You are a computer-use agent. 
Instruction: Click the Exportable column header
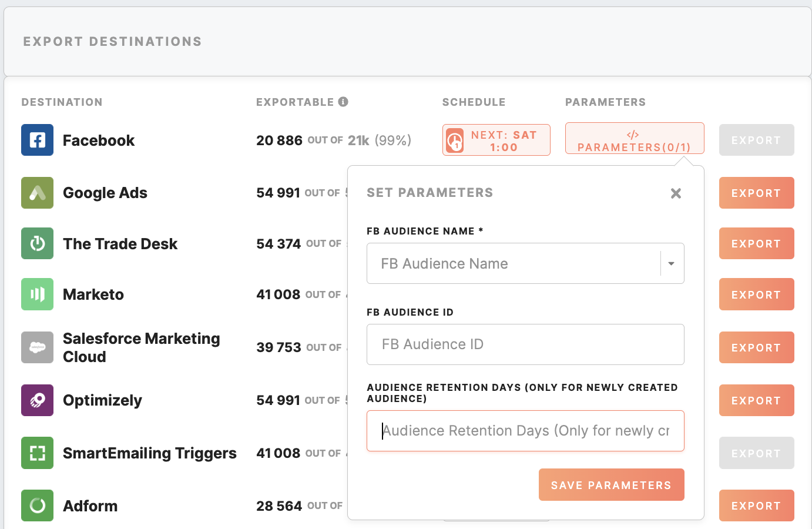pos(295,102)
